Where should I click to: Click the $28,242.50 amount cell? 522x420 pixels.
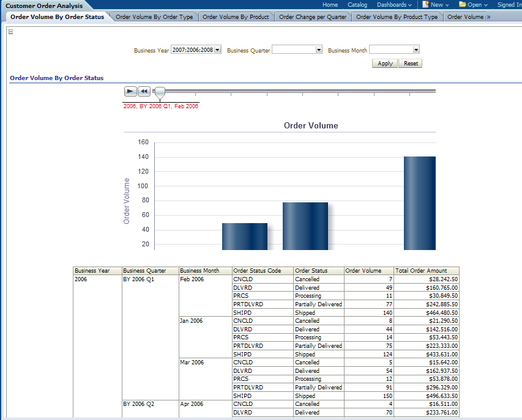tap(427, 279)
